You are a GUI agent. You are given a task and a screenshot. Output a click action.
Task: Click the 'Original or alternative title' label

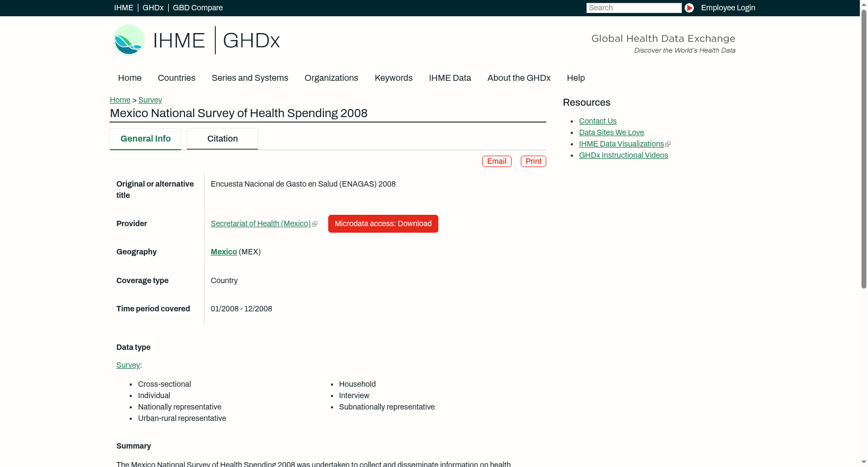pos(155,190)
